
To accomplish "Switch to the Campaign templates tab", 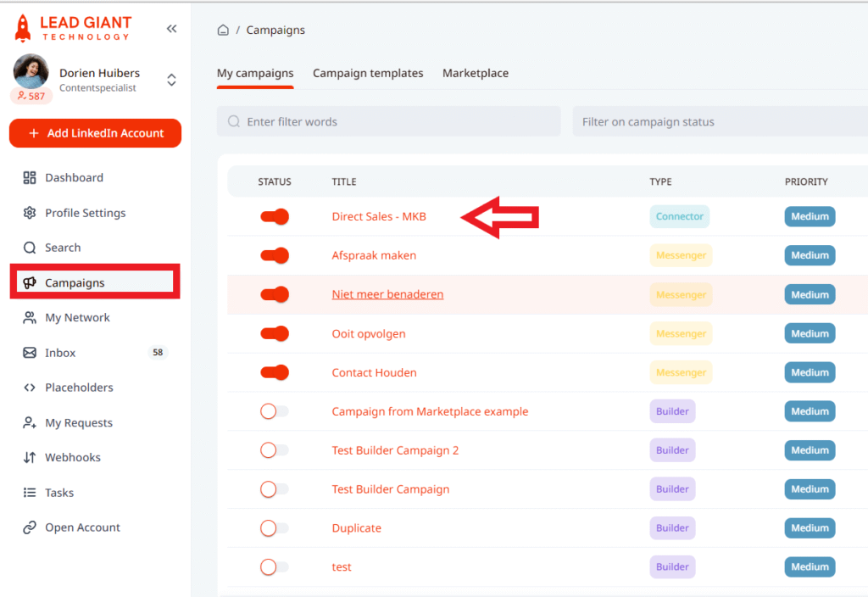I will point(368,74).
